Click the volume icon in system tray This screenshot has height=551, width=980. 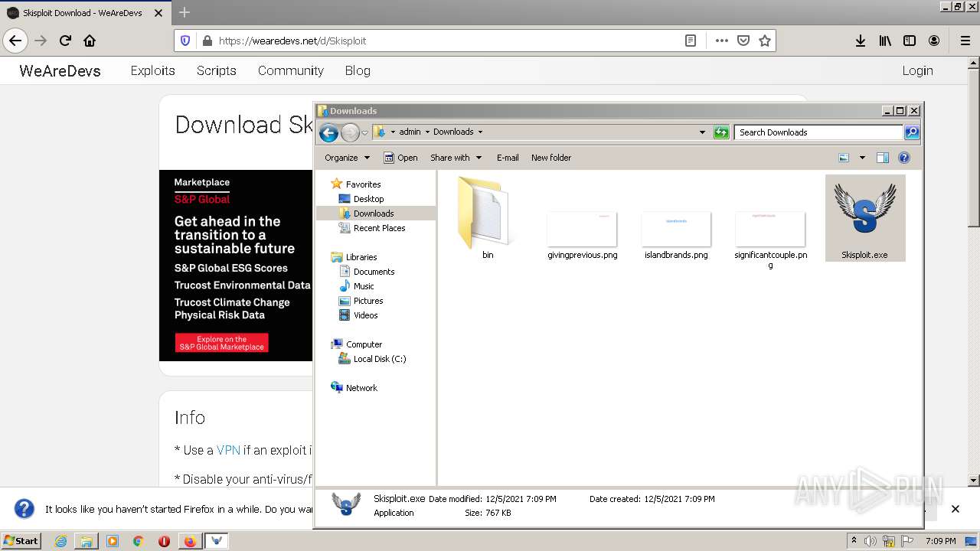coord(871,541)
